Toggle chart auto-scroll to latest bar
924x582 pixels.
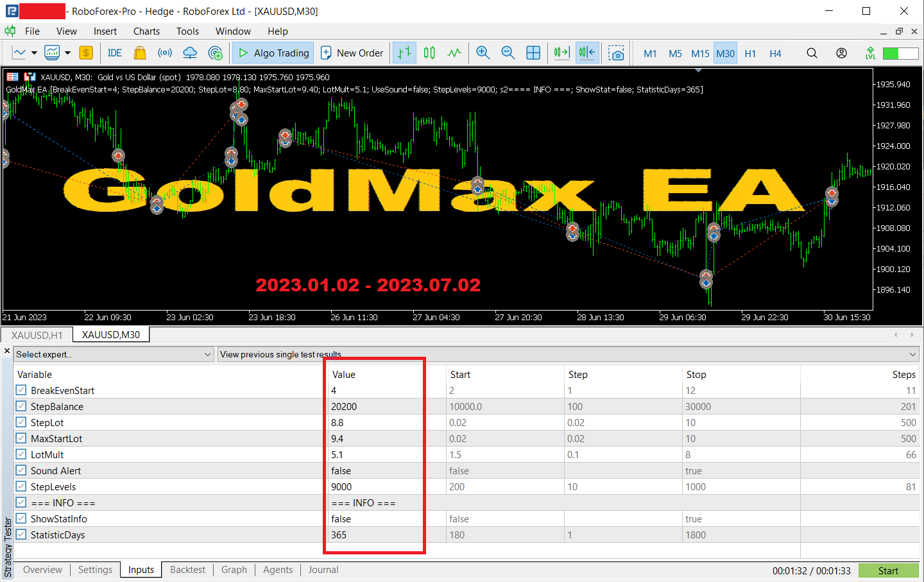point(561,53)
